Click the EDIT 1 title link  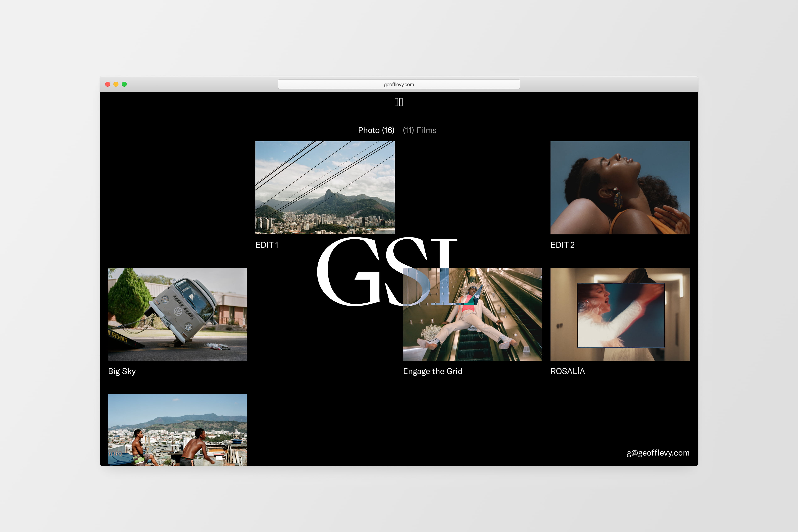(x=267, y=245)
